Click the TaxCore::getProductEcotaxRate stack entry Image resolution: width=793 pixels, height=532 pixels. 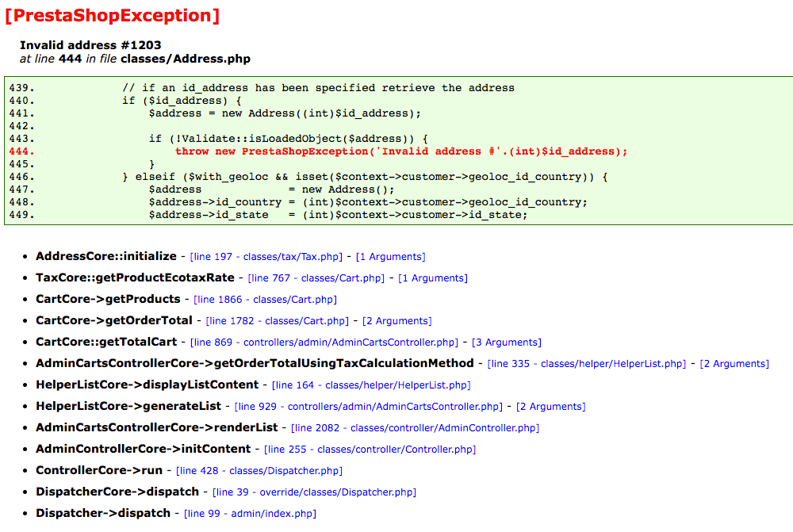(135, 277)
